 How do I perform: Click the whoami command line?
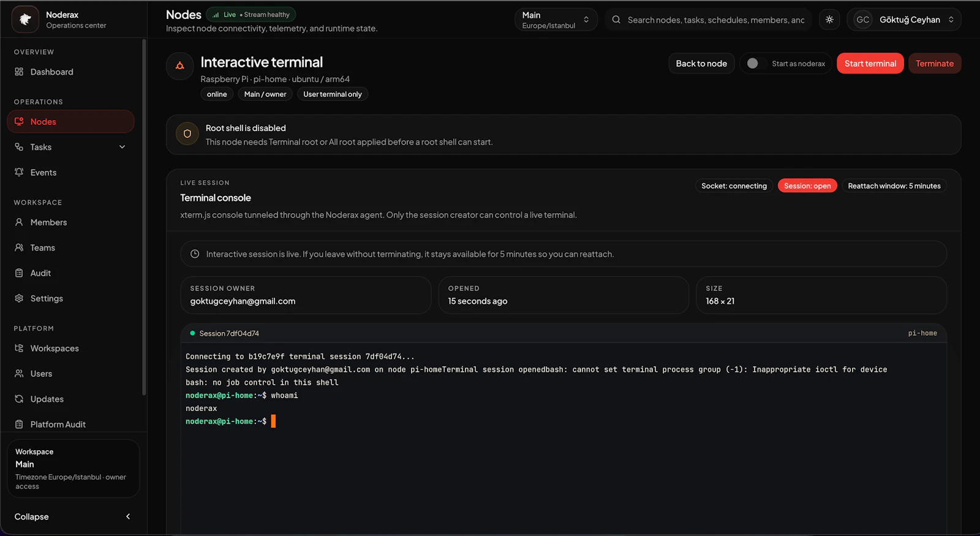tap(242, 396)
